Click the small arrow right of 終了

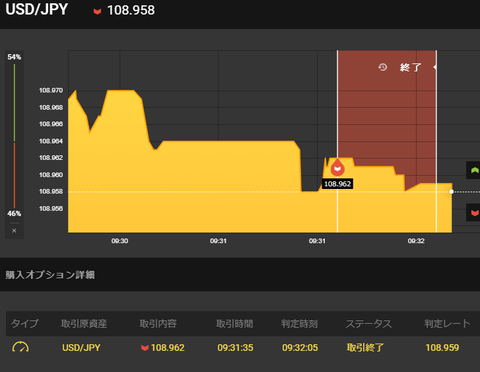[435, 67]
